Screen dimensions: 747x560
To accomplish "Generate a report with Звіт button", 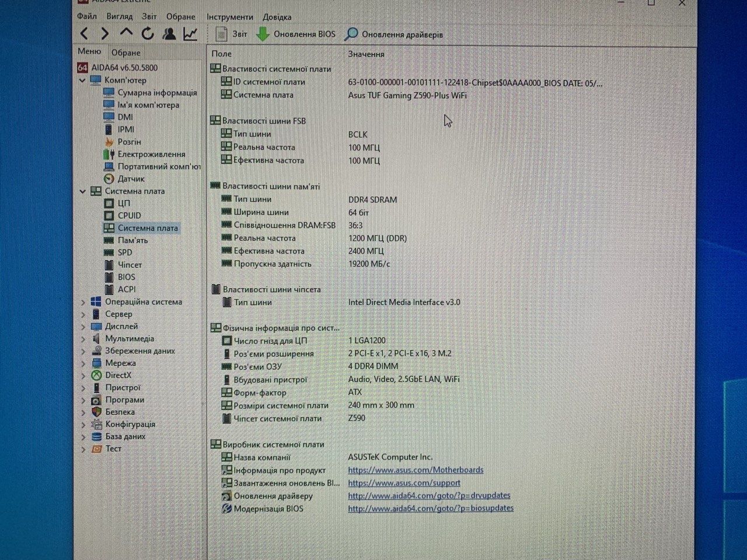I will point(231,34).
